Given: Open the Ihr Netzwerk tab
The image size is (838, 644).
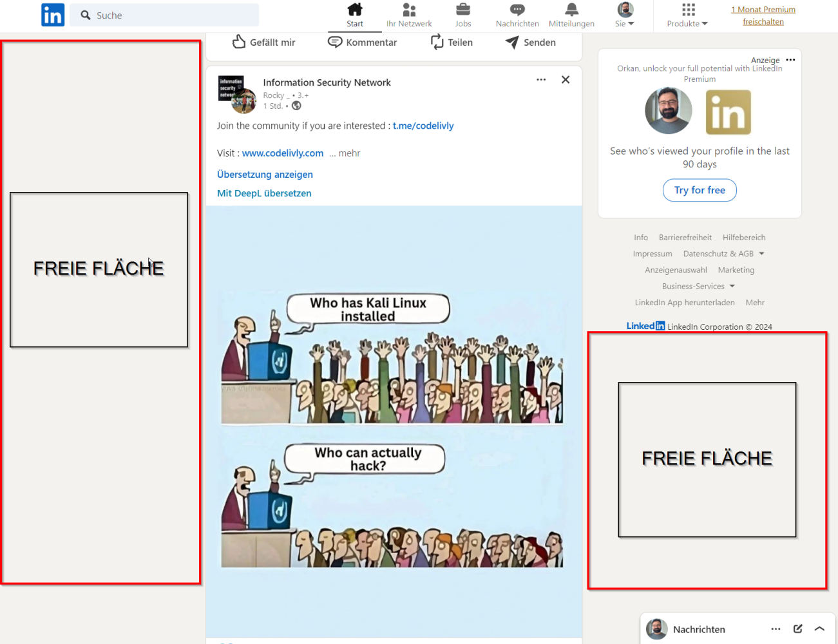Looking at the screenshot, I should point(409,15).
